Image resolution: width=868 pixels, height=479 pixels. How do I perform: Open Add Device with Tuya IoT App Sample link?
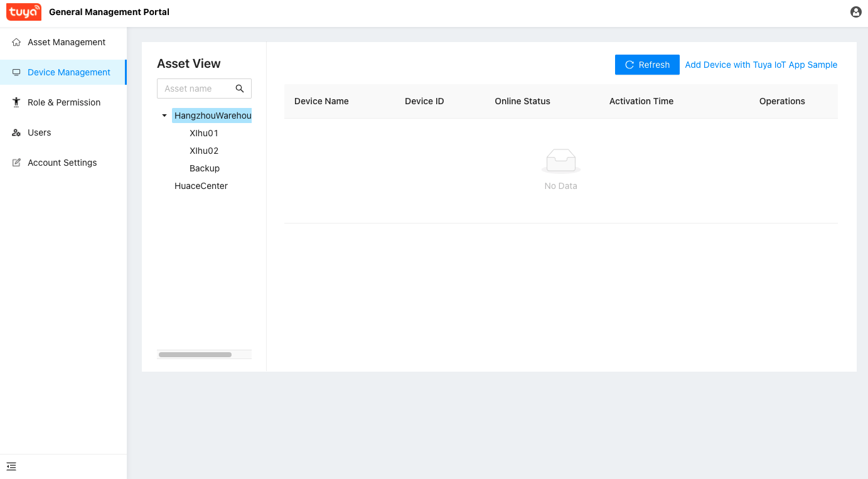pos(761,65)
